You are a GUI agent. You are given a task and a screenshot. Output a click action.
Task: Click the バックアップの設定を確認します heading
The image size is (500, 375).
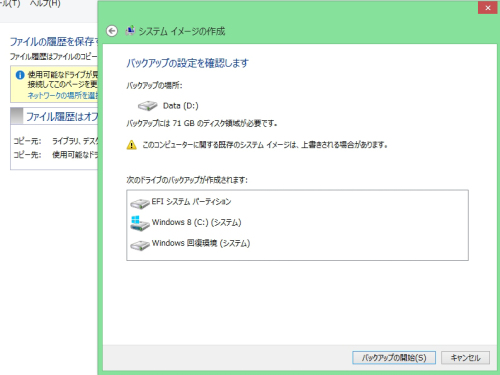pyautogui.click(x=187, y=63)
